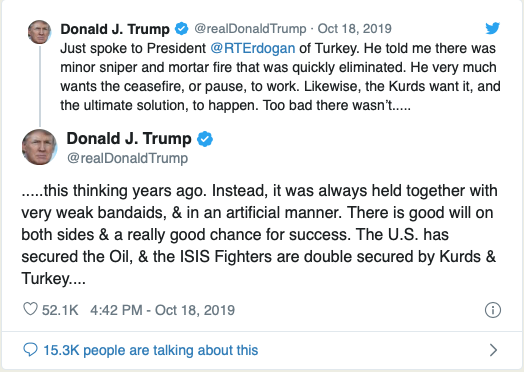Viewport: 524px width, 372px height.
Task: Click the 52.1K like count
Action: (x=60, y=310)
